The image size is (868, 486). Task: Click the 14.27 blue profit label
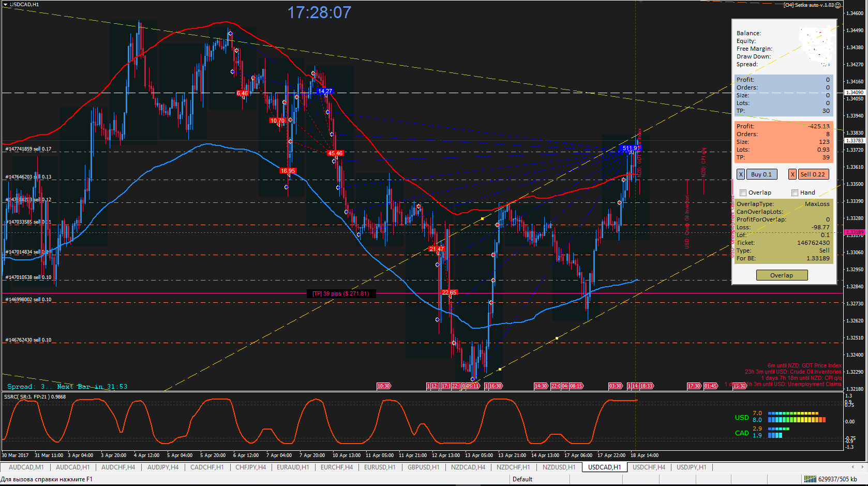[x=325, y=91]
